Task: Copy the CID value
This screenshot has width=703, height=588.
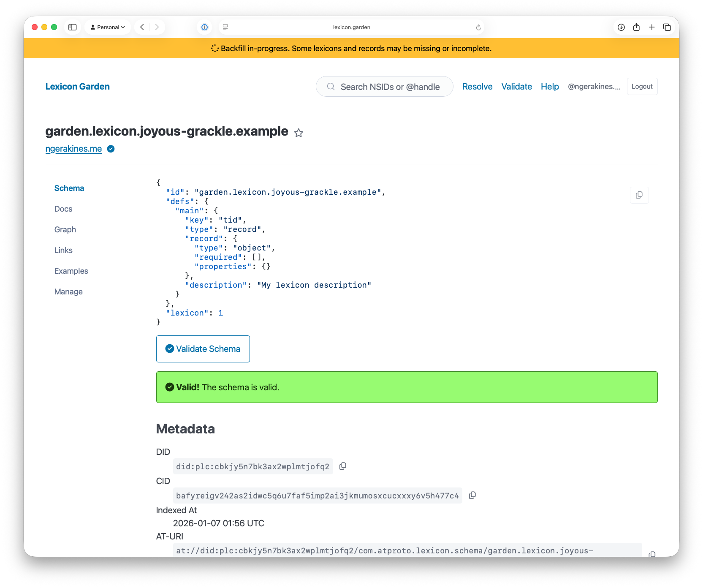Action: tap(472, 495)
